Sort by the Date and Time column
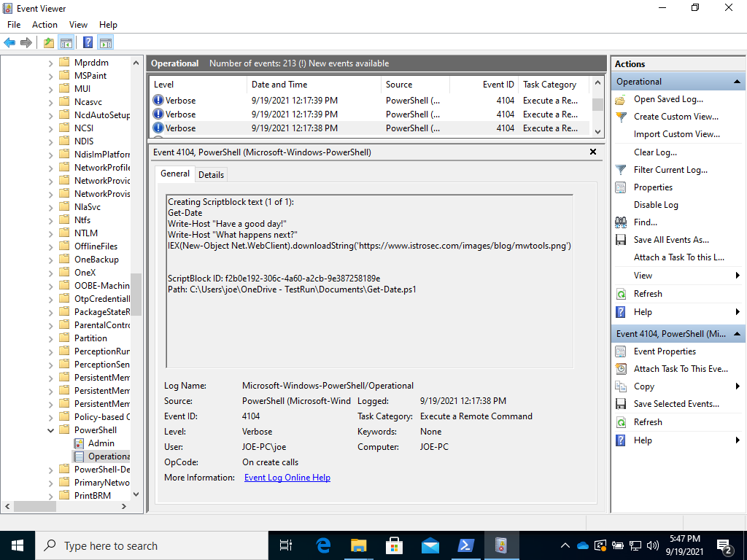747x560 pixels. point(314,85)
